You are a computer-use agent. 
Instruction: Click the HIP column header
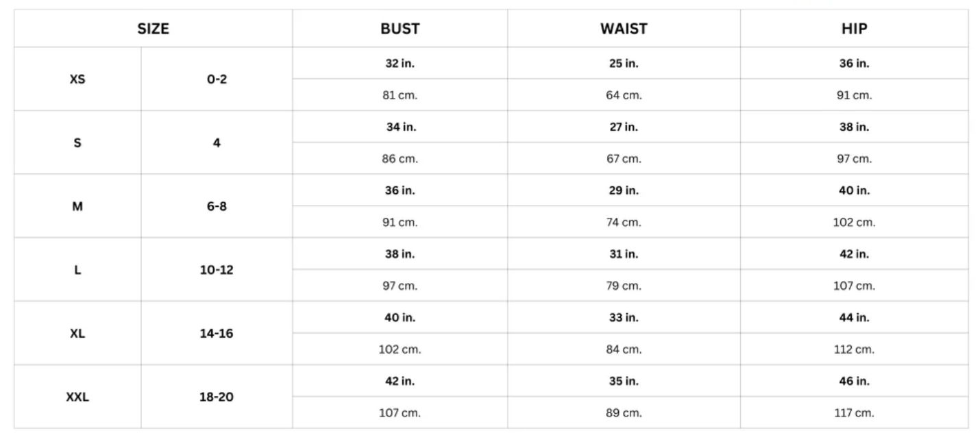click(x=854, y=29)
